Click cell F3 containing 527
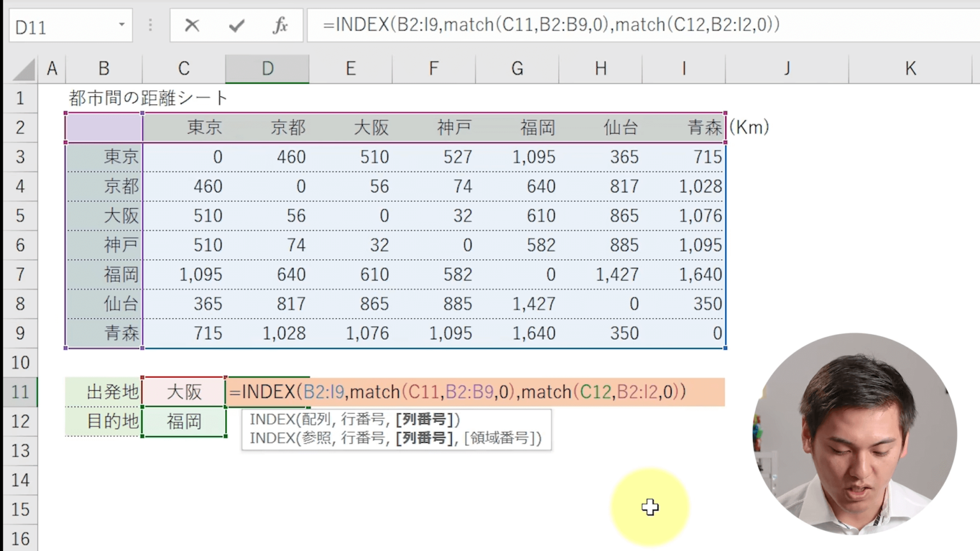This screenshot has height=551, width=980. (434, 157)
